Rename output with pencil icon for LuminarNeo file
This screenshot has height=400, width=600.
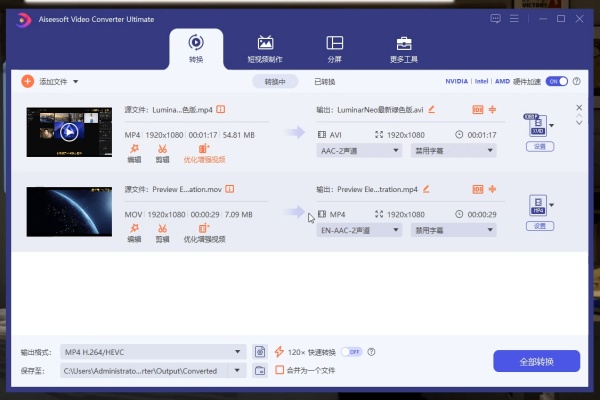[x=432, y=108]
